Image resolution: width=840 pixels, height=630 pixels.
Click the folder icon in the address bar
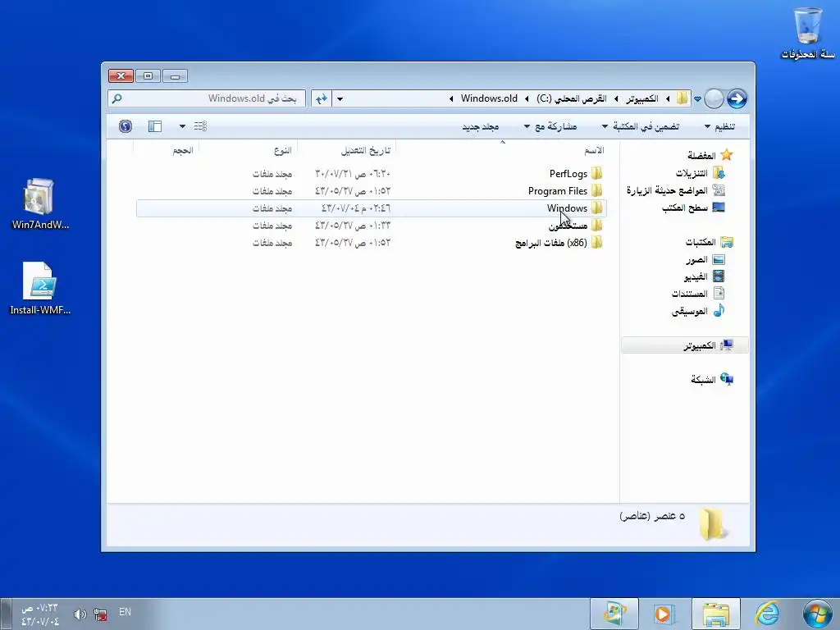682,98
